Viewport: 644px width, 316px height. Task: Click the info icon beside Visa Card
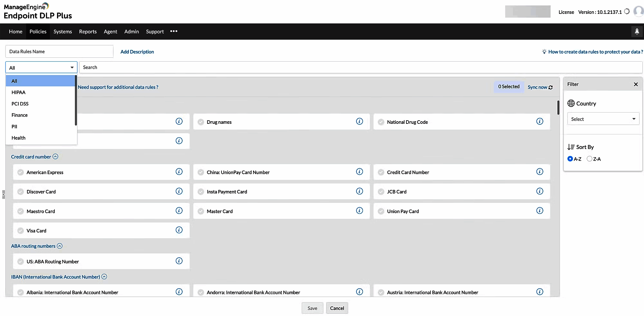coord(179,230)
